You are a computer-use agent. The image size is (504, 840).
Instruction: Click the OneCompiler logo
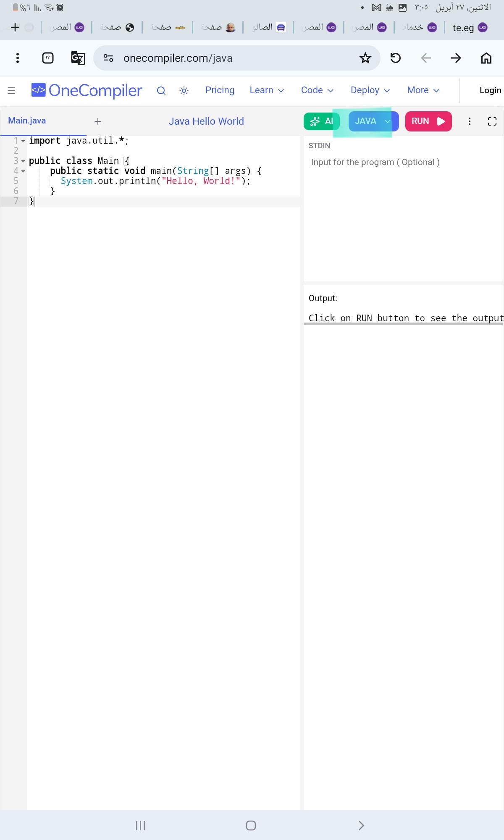point(87,90)
